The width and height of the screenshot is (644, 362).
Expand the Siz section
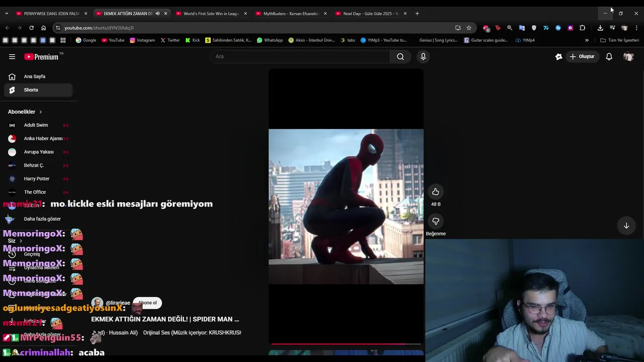tap(15, 241)
